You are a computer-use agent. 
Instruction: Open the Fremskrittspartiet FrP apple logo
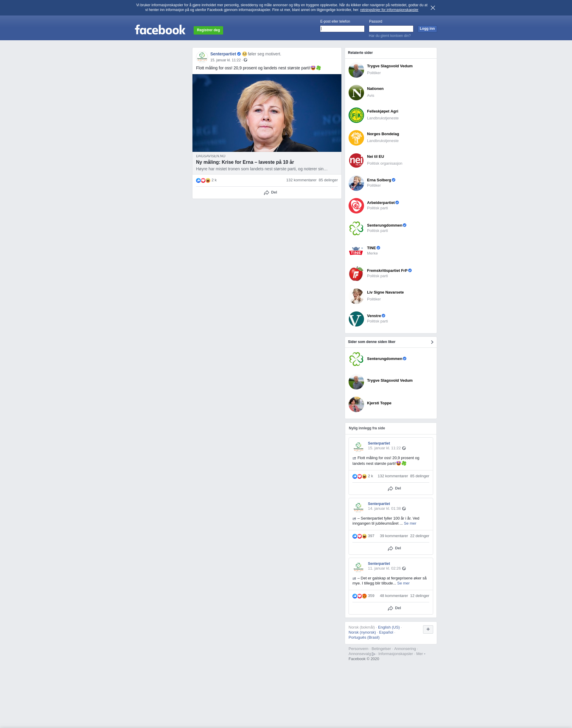click(x=356, y=274)
